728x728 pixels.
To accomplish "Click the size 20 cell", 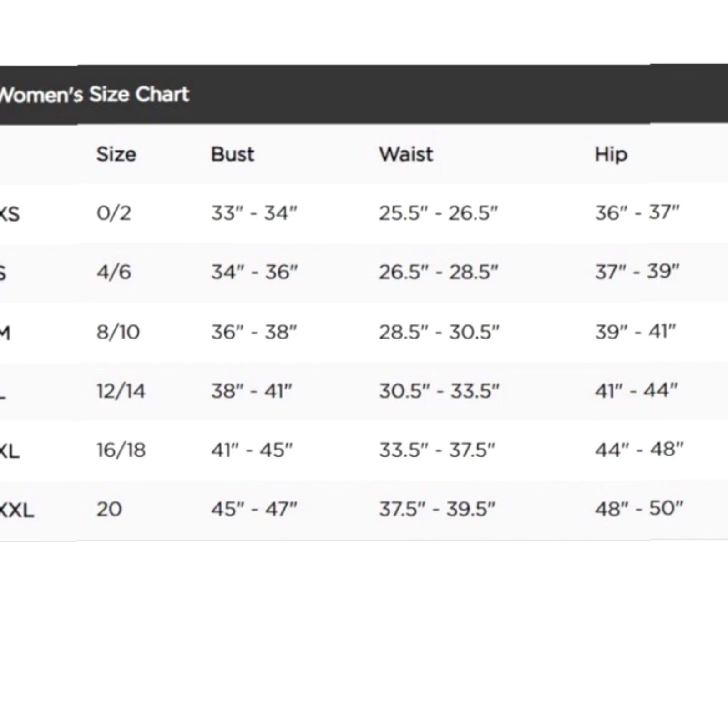I will click(x=109, y=509).
